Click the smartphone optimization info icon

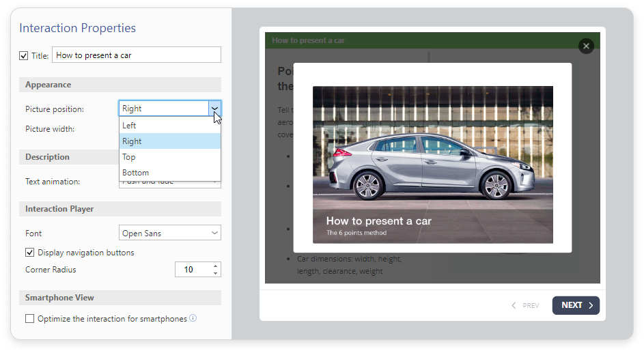(193, 318)
